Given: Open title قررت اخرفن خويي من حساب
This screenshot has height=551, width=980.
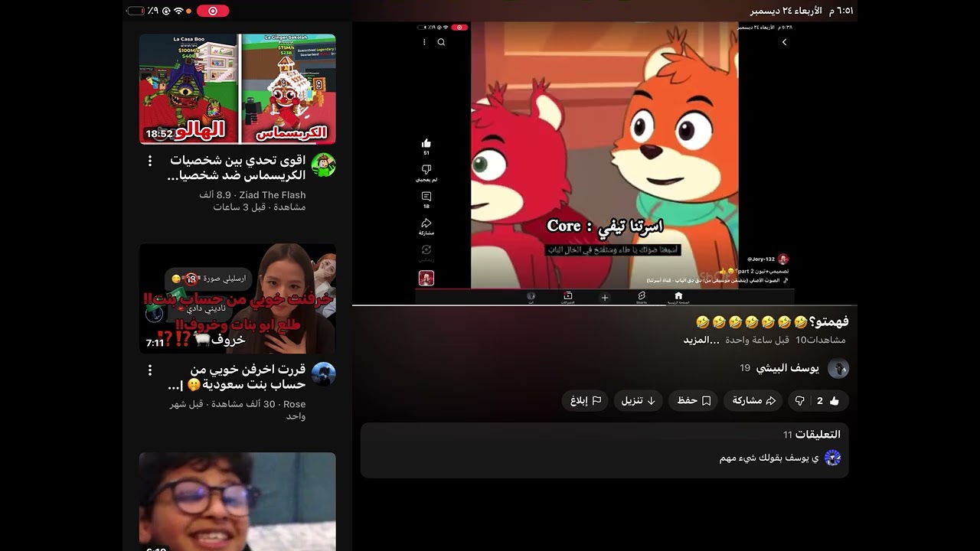Looking at the screenshot, I should [x=237, y=377].
